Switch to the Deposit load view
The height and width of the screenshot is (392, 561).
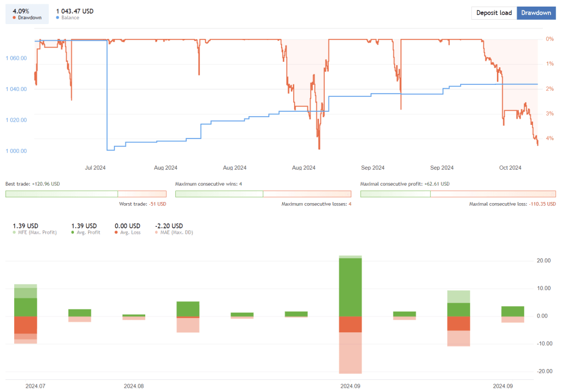coord(494,13)
